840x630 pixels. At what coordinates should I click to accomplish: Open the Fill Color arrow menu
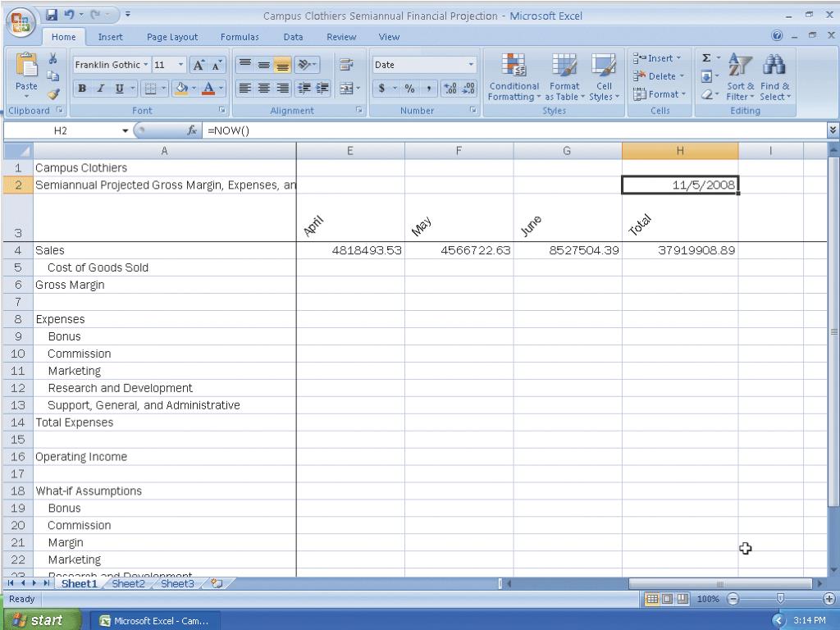[194, 88]
